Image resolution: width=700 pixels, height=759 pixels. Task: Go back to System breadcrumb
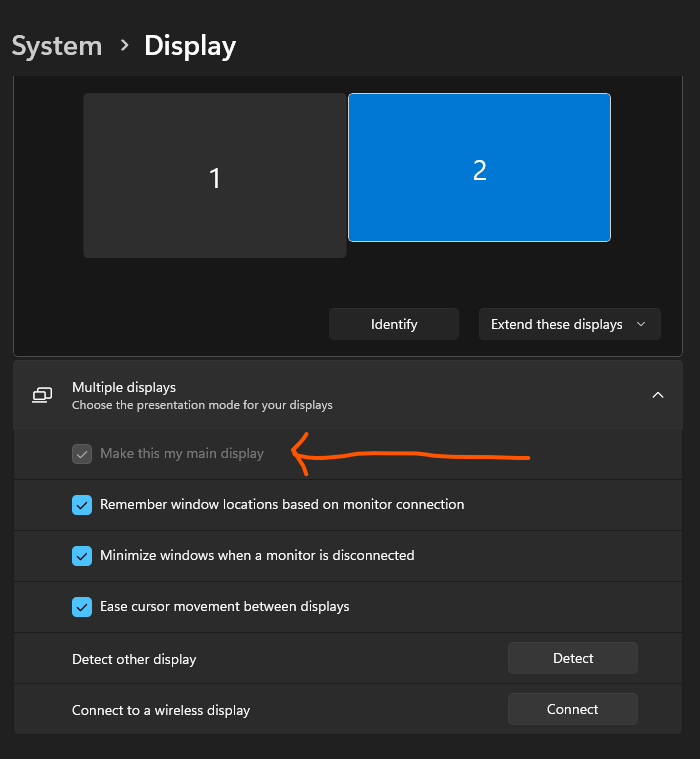pos(57,46)
